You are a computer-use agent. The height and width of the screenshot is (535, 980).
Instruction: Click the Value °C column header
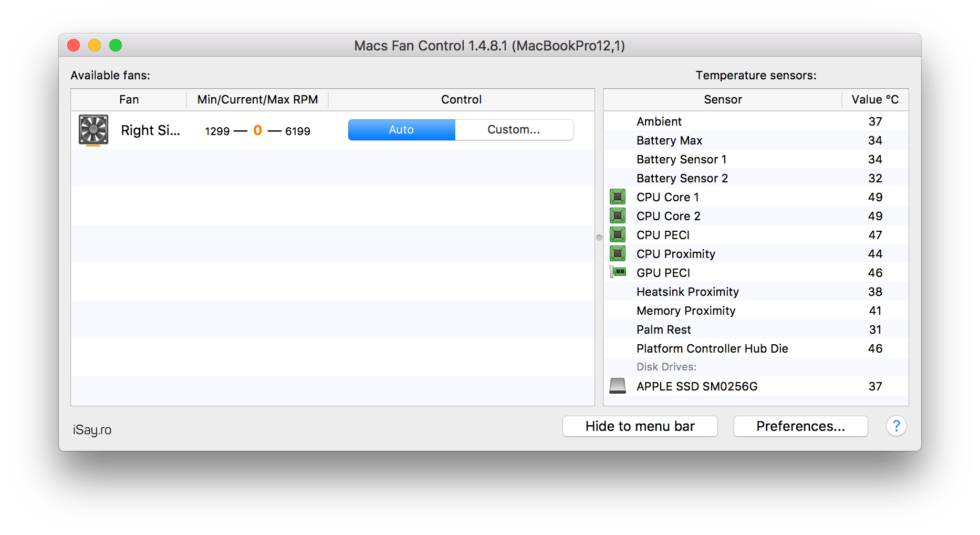coord(875,99)
